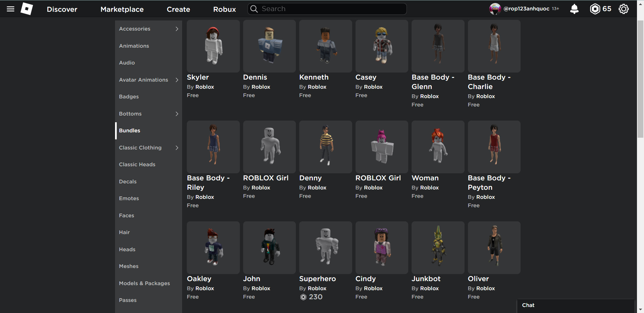Open the Robux tab
Screen dimensions: 644x313
(x=225, y=9)
